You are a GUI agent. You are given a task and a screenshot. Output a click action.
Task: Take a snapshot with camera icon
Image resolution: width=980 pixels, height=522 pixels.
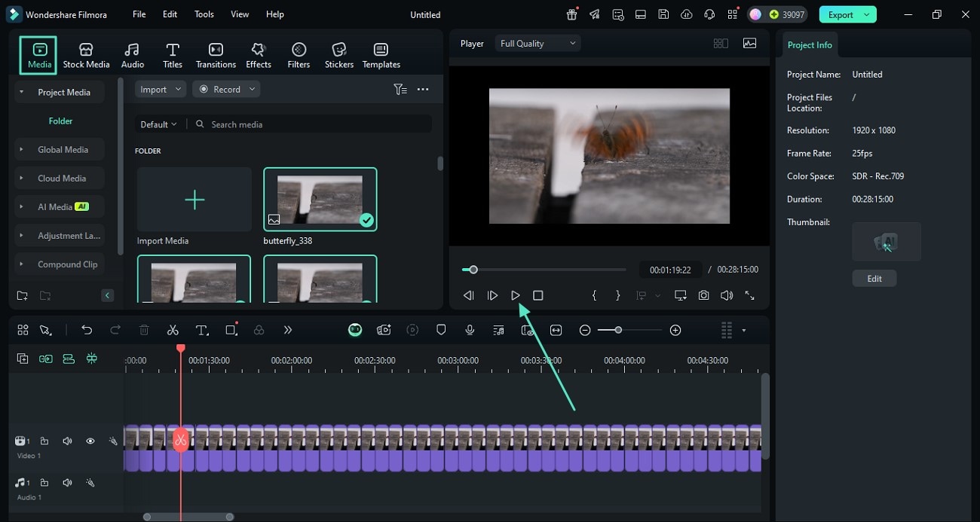pos(703,295)
